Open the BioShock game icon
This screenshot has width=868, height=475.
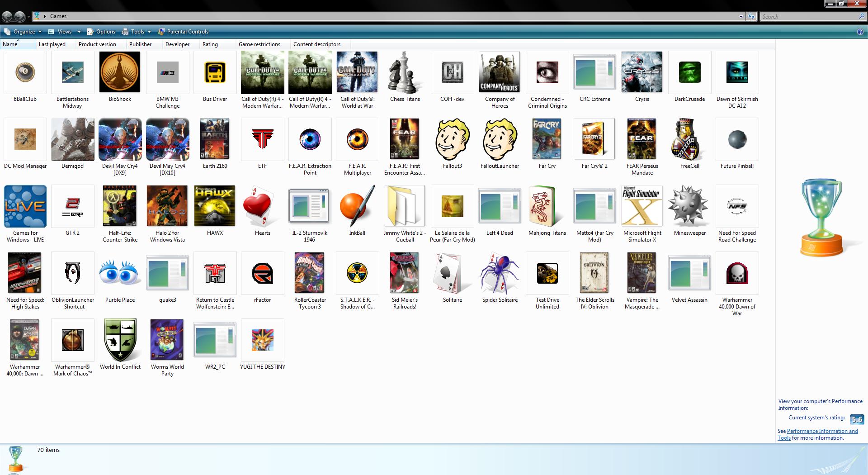(x=120, y=72)
